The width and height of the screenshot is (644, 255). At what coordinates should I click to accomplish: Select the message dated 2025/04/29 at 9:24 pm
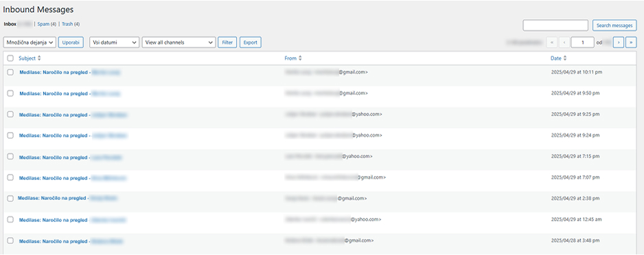click(10, 135)
